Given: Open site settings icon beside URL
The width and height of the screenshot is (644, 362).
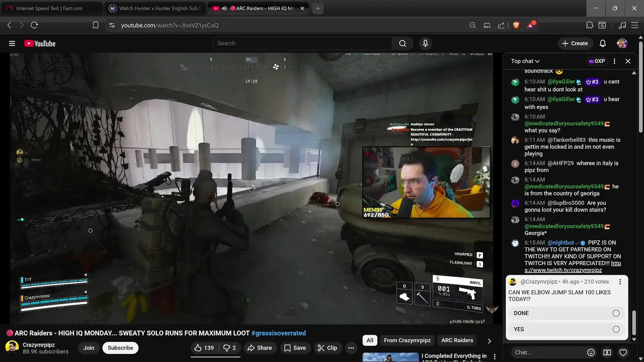Looking at the screenshot, I should tap(112, 25).
